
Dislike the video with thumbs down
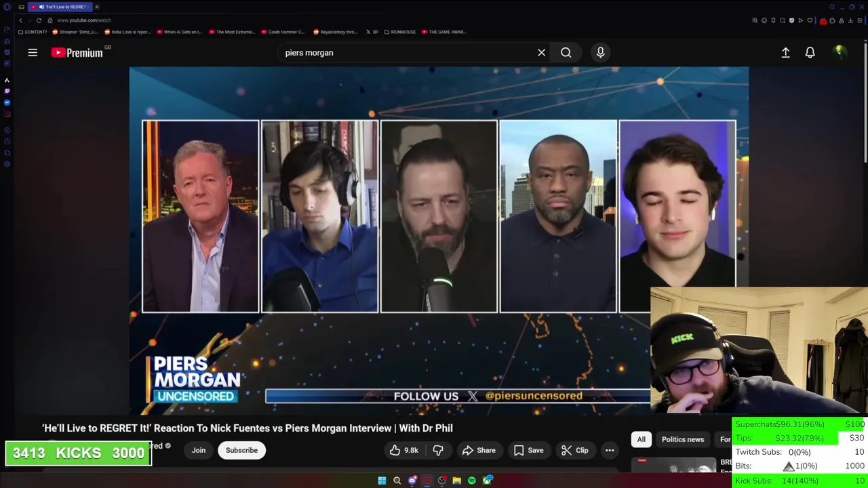click(x=438, y=450)
